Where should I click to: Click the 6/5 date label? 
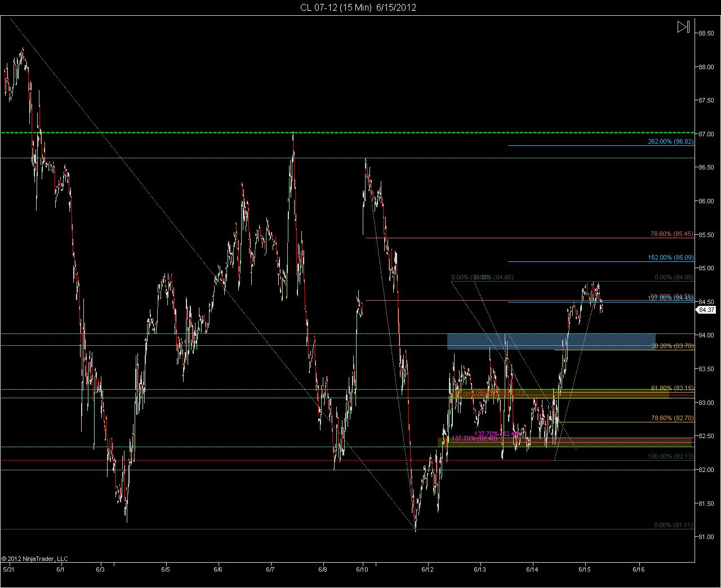tap(166, 569)
